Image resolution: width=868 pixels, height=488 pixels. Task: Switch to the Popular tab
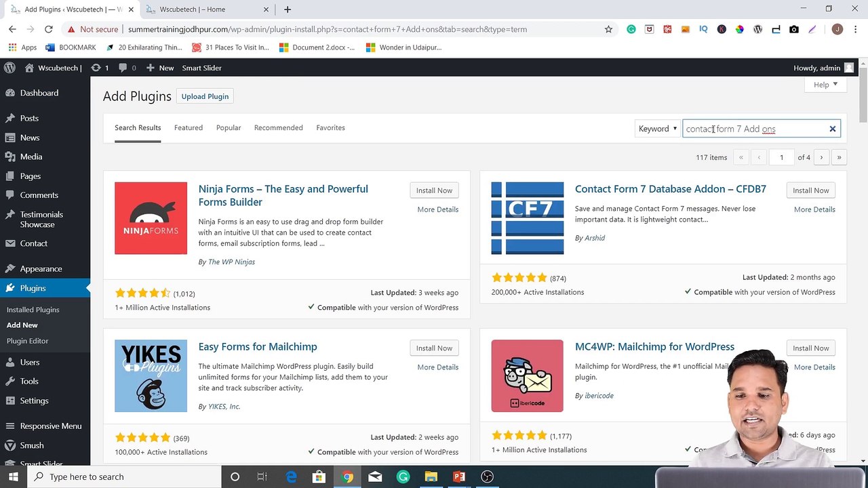229,127
